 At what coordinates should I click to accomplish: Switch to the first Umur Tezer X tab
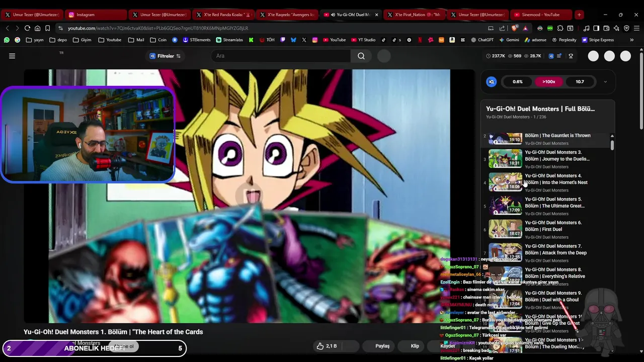(32, 15)
